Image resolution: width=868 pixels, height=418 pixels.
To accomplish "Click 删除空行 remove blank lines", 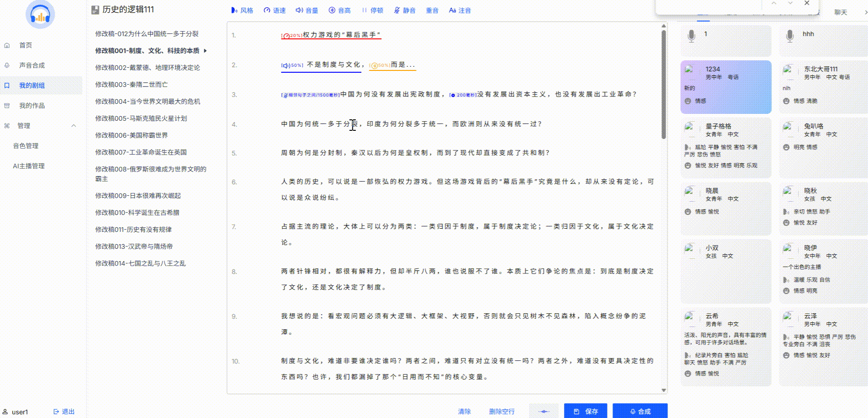I will pos(502,412).
